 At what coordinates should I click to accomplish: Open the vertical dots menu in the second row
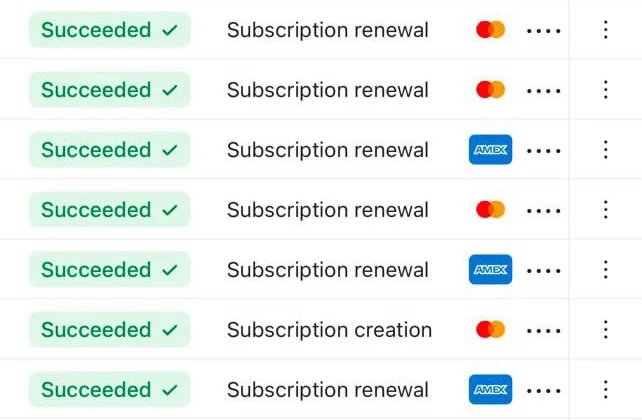(x=605, y=90)
